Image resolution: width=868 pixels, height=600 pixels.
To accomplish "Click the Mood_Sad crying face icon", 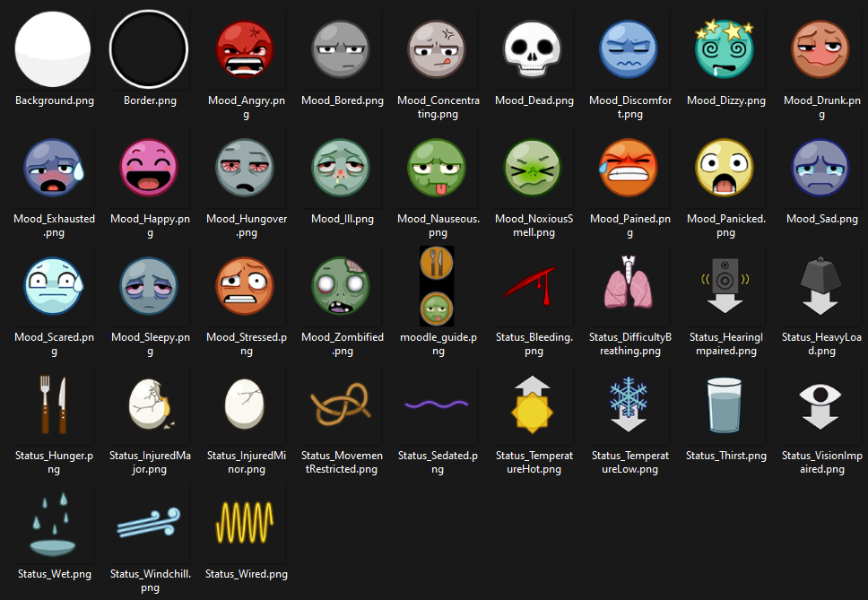I will [x=820, y=168].
